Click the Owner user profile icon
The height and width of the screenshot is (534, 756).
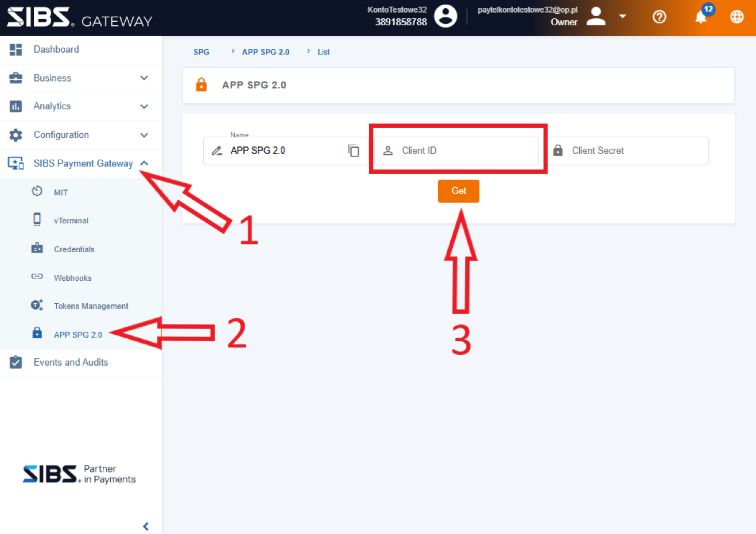tap(596, 16)
